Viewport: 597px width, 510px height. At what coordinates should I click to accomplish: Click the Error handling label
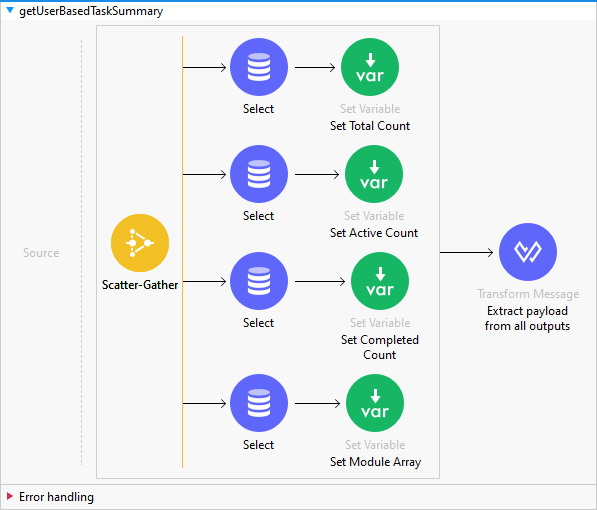56,497
